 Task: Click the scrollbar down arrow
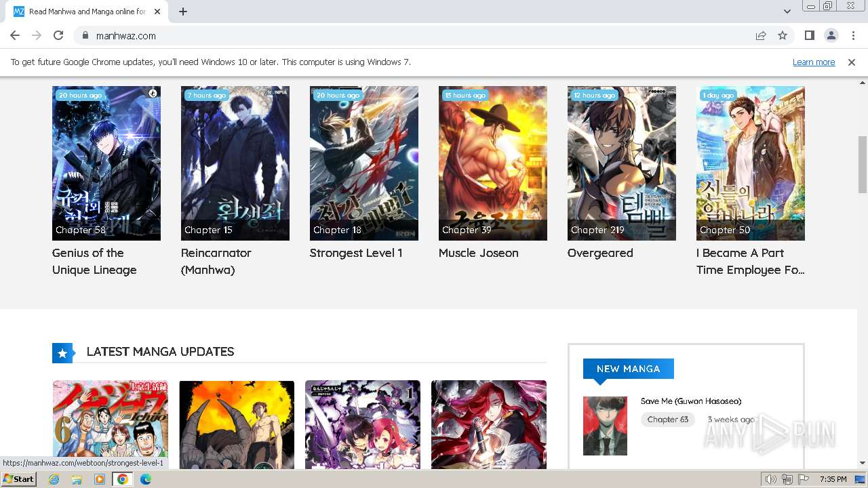point(862,463)
